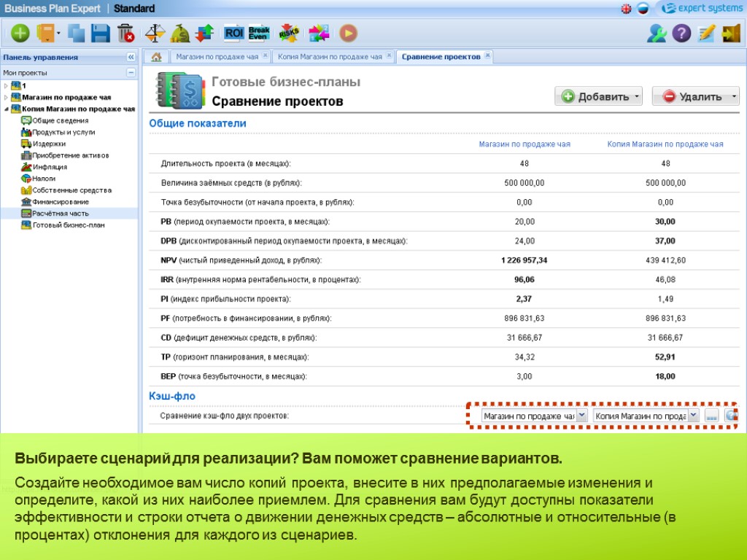This screenshot has width=747, height=560.
Task: Open the ROI toolbar icon
Action: (234, 33)
